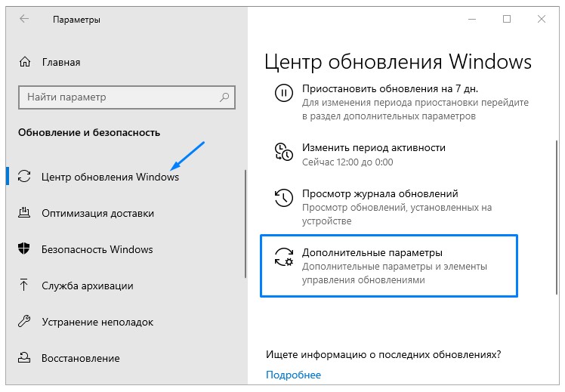Click the Подробнее link
This screenshot has height=392, width=565.
294,375
